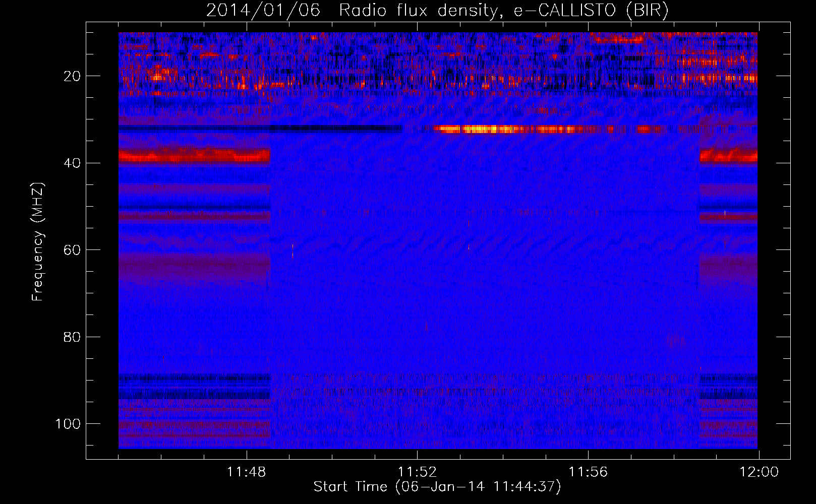Click the 11:48 time tick label
Viewport: 816px width, 504px height.
(x=246, y=472)
